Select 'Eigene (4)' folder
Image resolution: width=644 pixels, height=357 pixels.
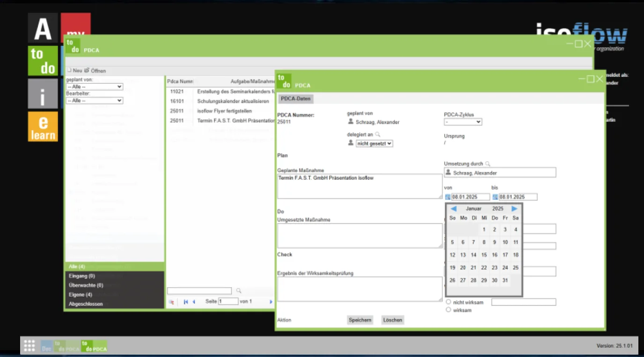click(x=114, y=295)
